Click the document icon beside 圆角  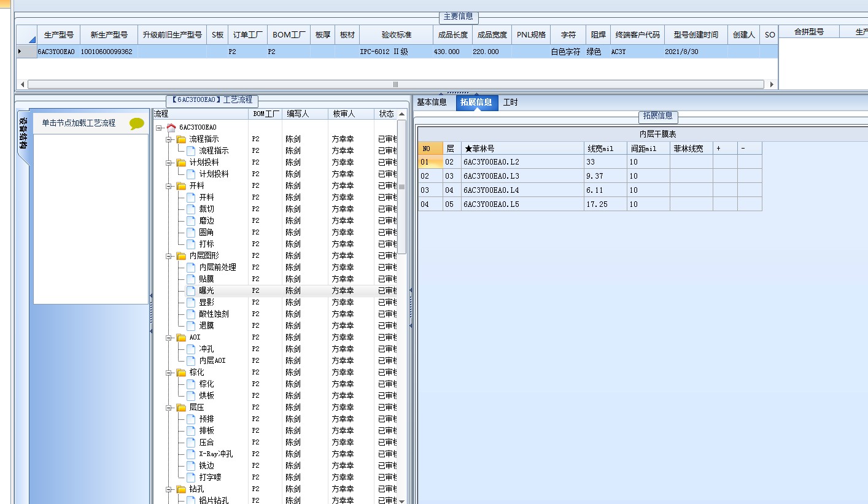click(191, 232)
